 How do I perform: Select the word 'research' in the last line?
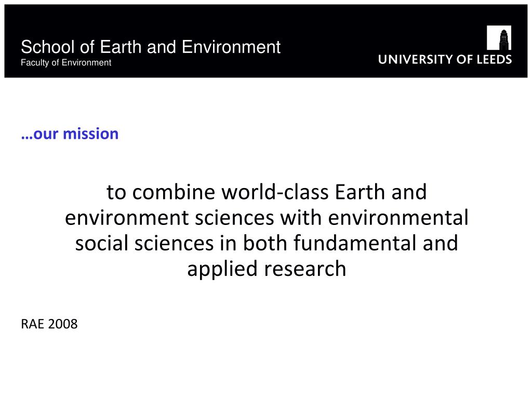(305, 269)
